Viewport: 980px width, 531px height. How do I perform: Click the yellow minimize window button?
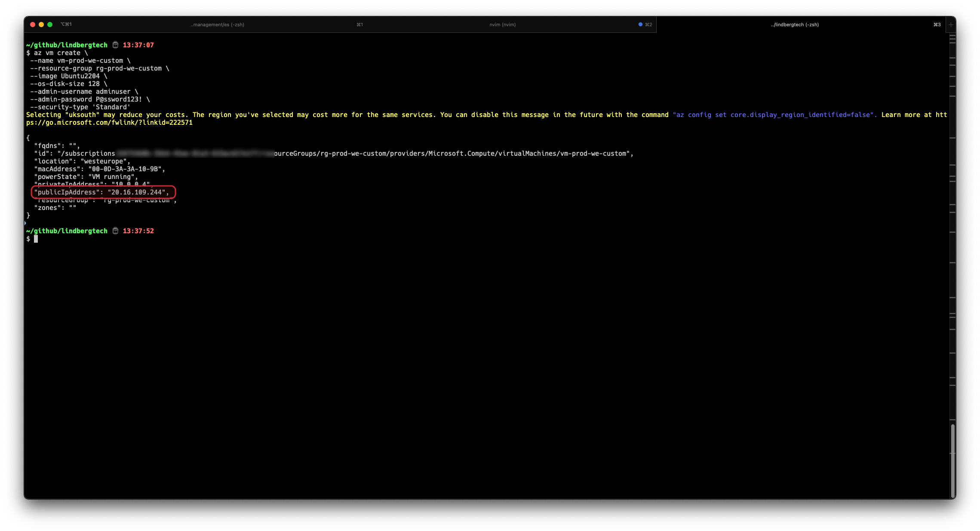(41, 25)
